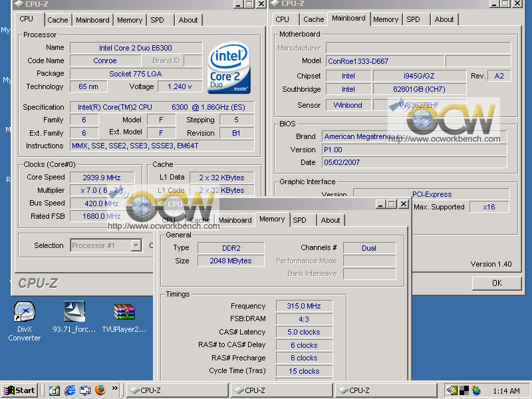Click the MMX, SSE instructions field
The width and height of the screenshot is (532, 399).
162,146
